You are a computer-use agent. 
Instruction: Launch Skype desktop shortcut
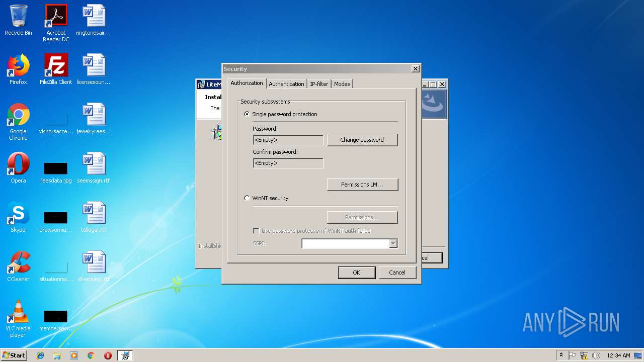(x=18, y=217)
